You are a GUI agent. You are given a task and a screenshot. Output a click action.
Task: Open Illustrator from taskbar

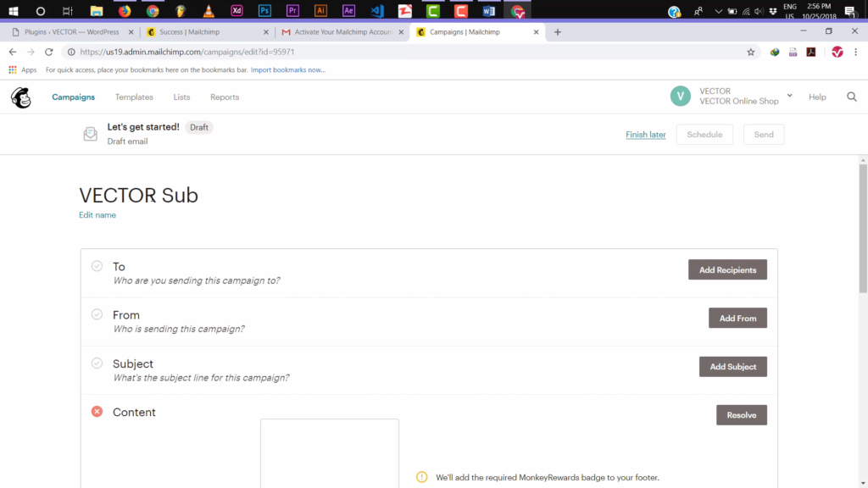tap(320, 11)
